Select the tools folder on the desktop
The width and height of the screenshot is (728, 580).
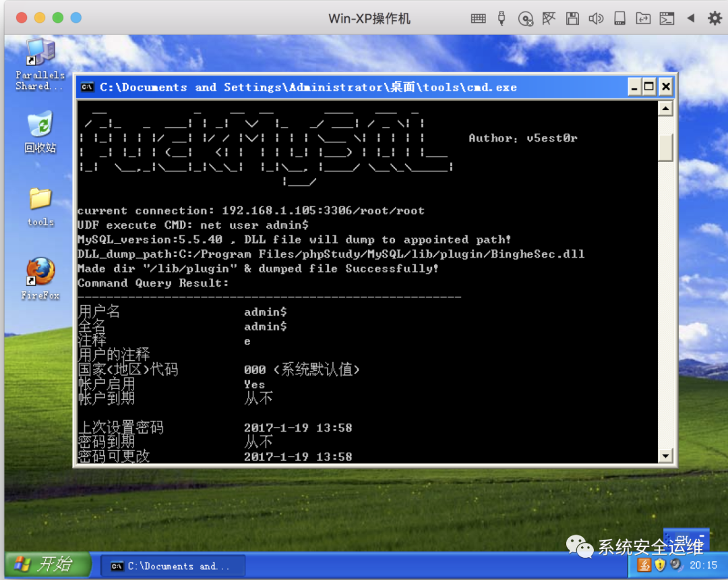(40, 207)
